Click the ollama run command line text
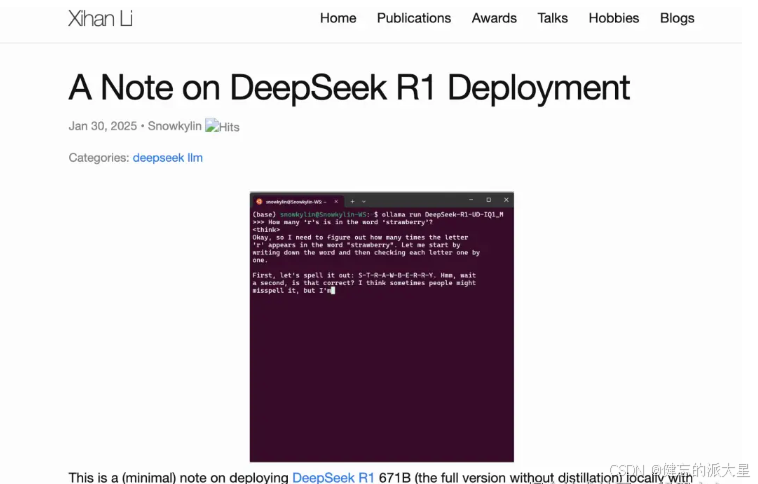The image size is (758, 484). click(x=442, y=214)
